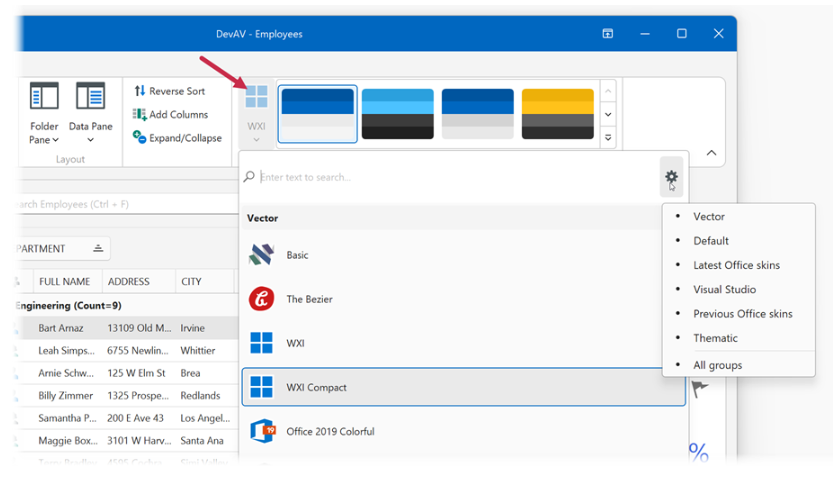
Task: Move palette gallery up one row
Action: point(608,91)
